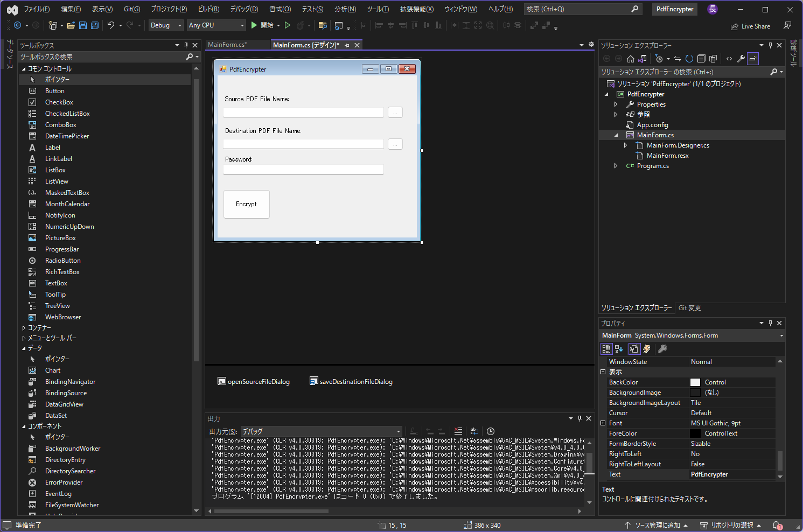The height and width of the screenshot is (532, 803).
Task: Click the BackColor Control color swatch
Action: tap(695, 382)
